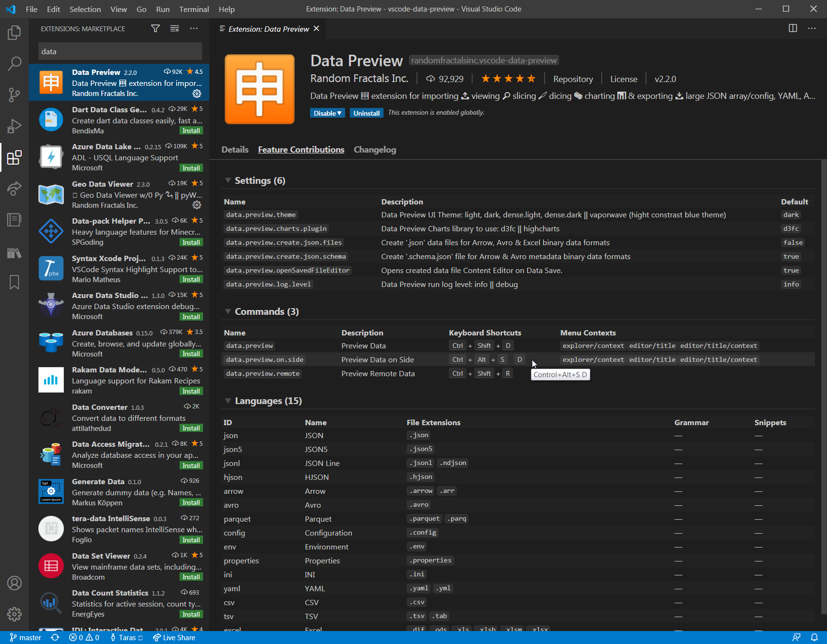
Task: Collapse the Settings (6) section
Action: [228, 180]
